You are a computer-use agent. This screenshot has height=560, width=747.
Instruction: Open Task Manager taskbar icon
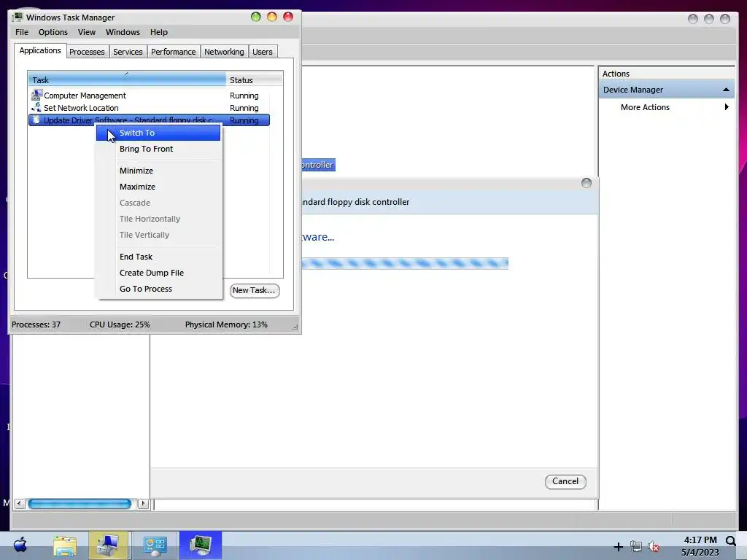pos(201,545)
